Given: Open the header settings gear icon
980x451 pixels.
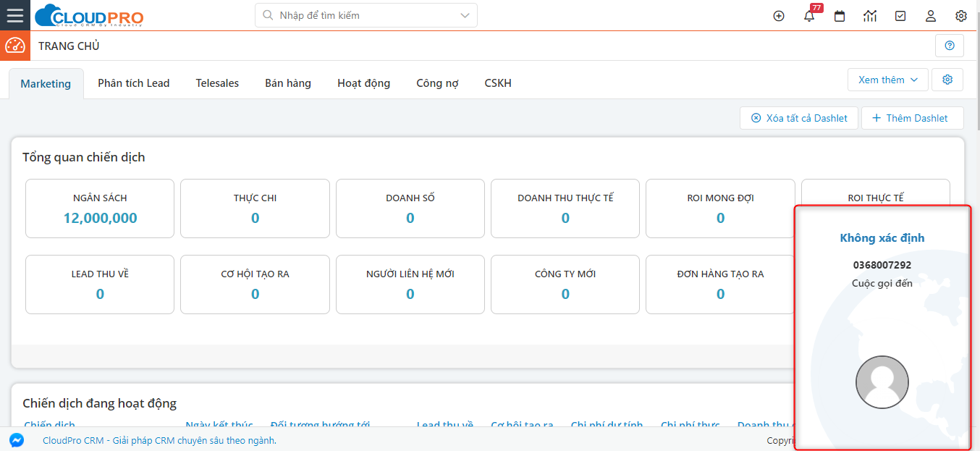Looking at the screenshot, I should tap(961, 16).
